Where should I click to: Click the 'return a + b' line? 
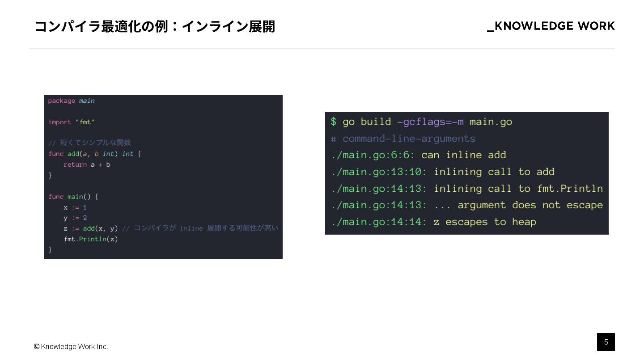click(87, 164)
